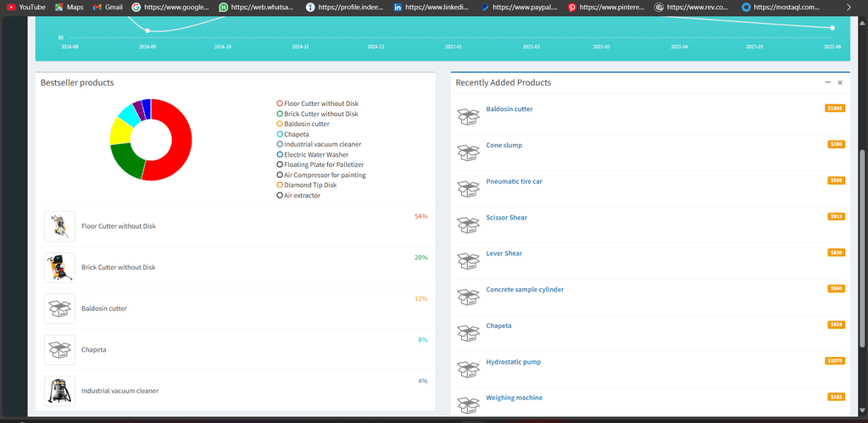Open the Lever Shear product link

click(x=504, y=253)
